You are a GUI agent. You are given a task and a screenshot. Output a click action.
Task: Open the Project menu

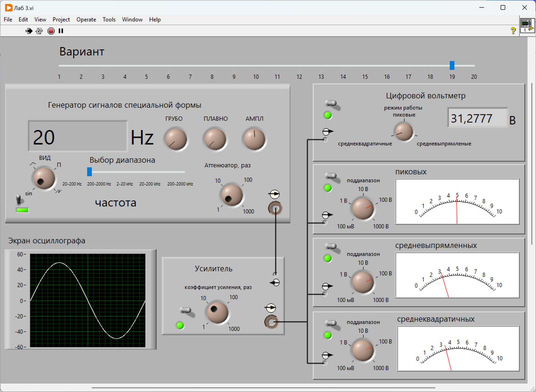(x=61, y=19)
